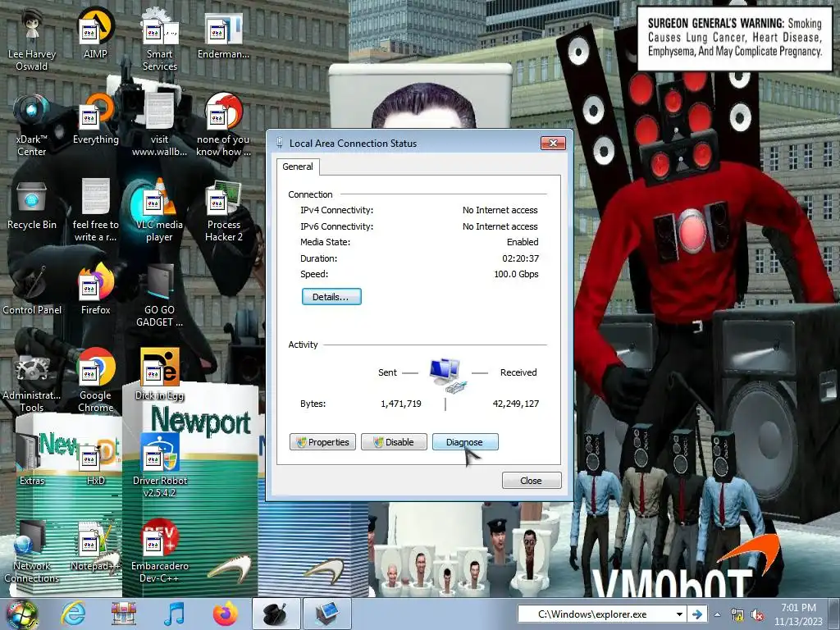Click the muted volume tray icon

pyautogui.click(x=757, y=615)
